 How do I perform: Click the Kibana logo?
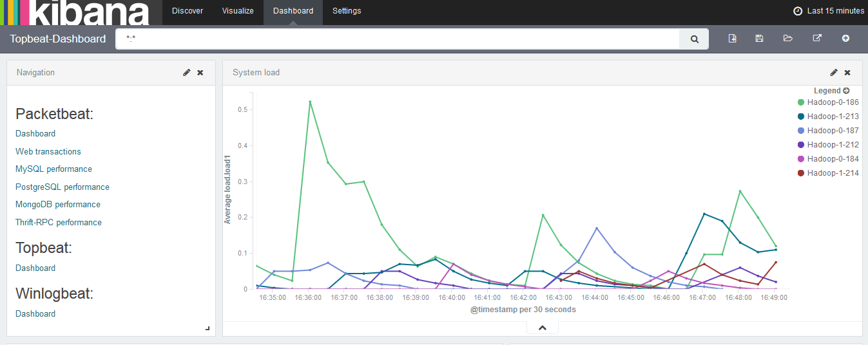[76, 12]
